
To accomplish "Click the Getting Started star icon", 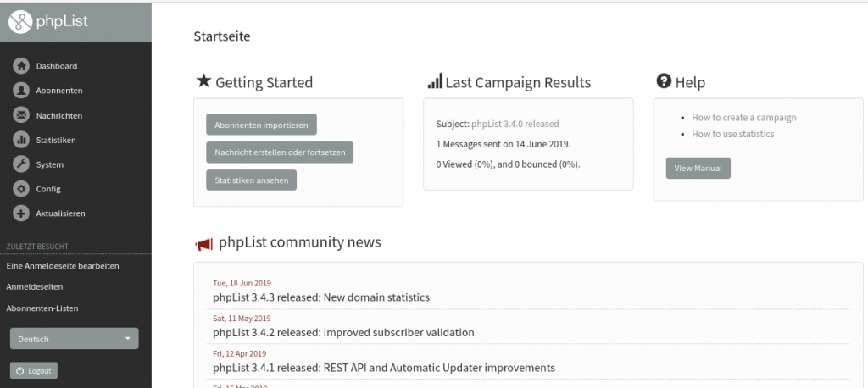I will (203, 80).
